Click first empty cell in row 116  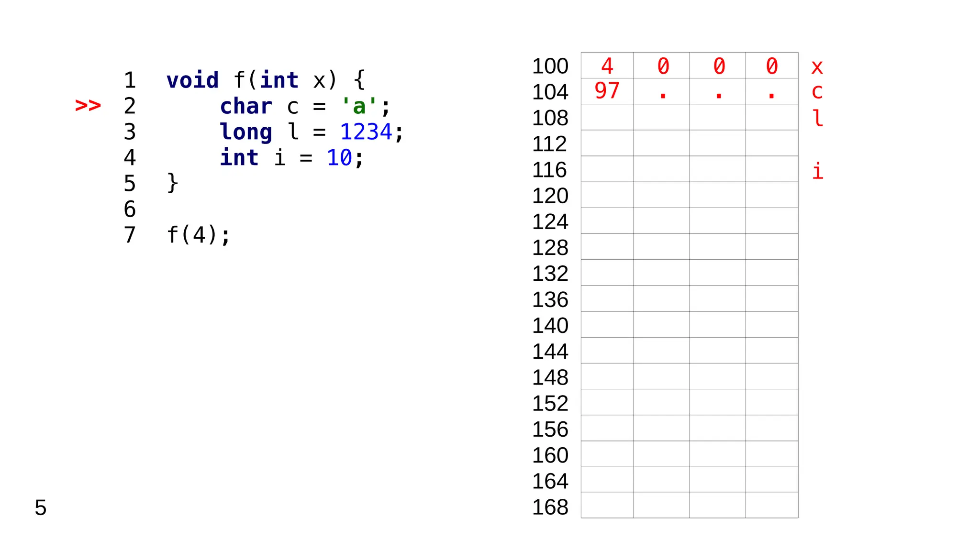click(607, 169)
